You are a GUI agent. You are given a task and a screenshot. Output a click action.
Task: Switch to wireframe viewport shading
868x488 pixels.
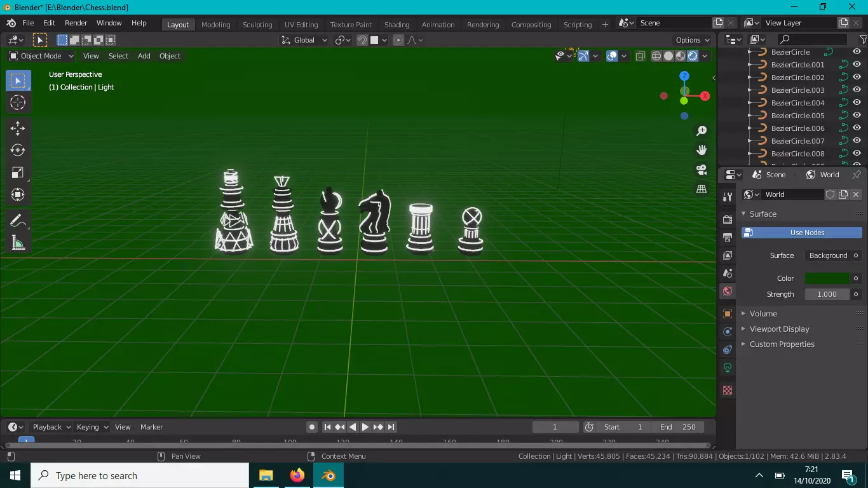pos(656,56)
